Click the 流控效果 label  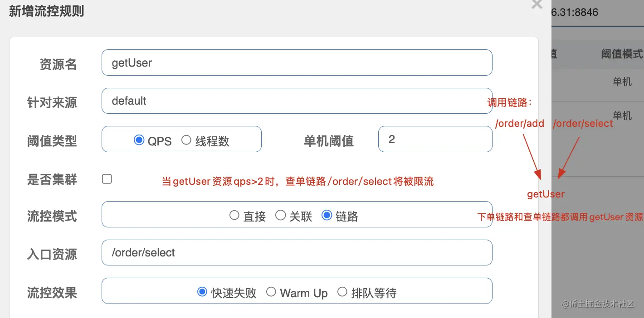pyautogui.click(x=52, y=293)
